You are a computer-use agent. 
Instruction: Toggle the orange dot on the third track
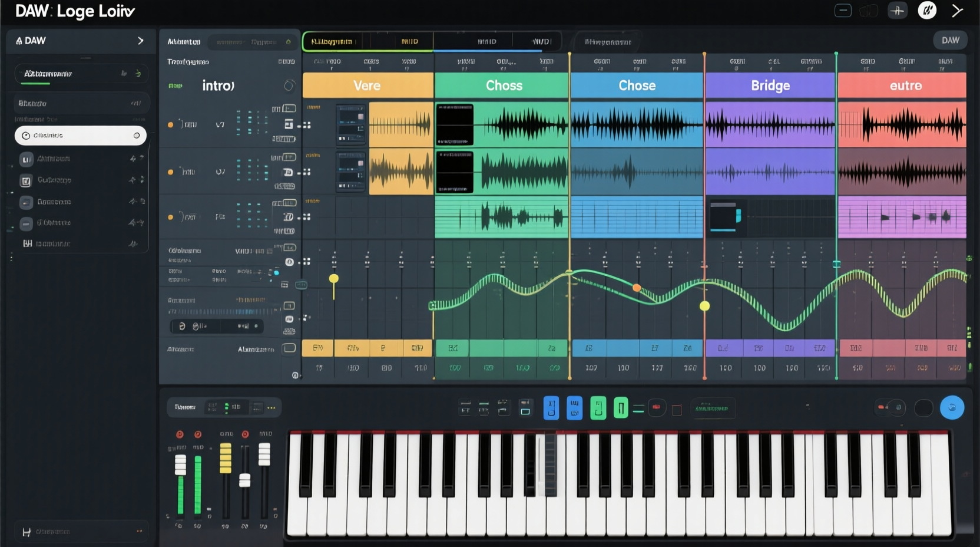click(171, 218)
